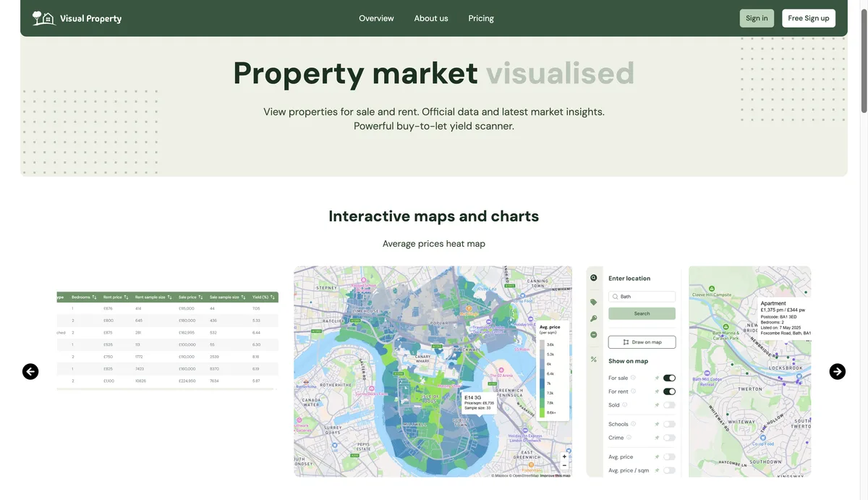
Task: Sort table by Sale price arrows icon
Action: pyautogui.click(x=200, y=297)
